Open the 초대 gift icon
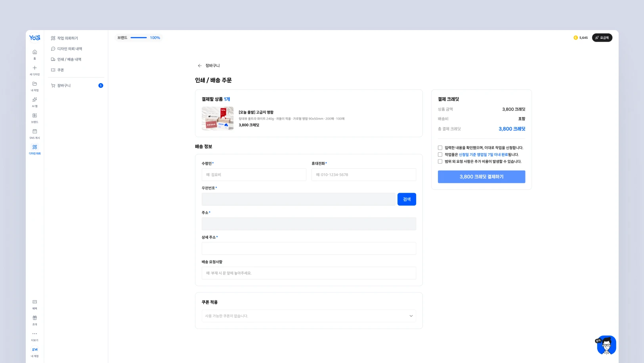644x363 pixels. (x=34, y=318)
